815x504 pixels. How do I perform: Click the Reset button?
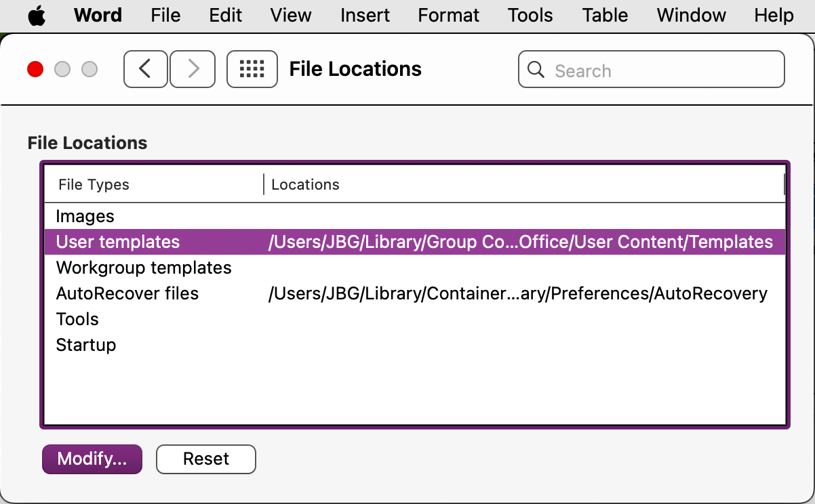coord(206,459)
